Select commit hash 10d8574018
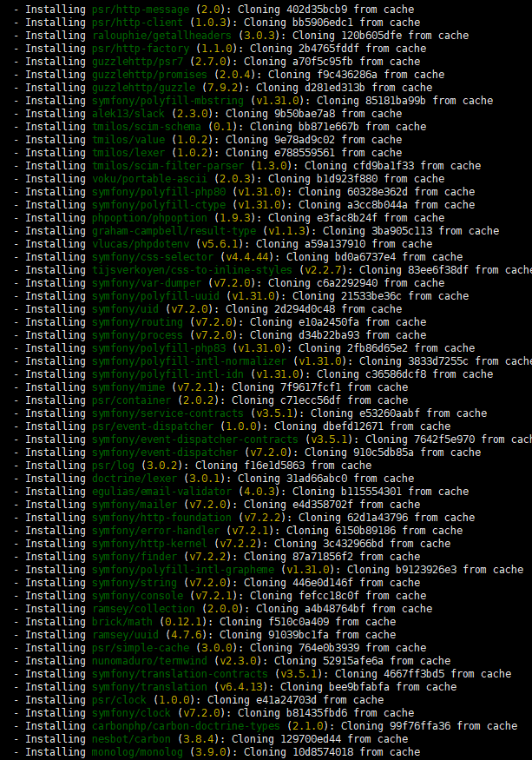This screenshot has height=760, width=532. [323, 753]
